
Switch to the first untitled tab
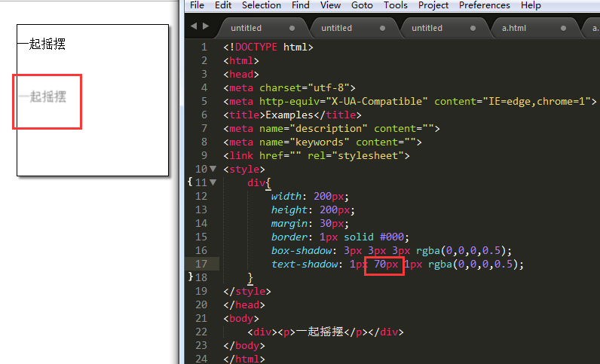(246, 28)
